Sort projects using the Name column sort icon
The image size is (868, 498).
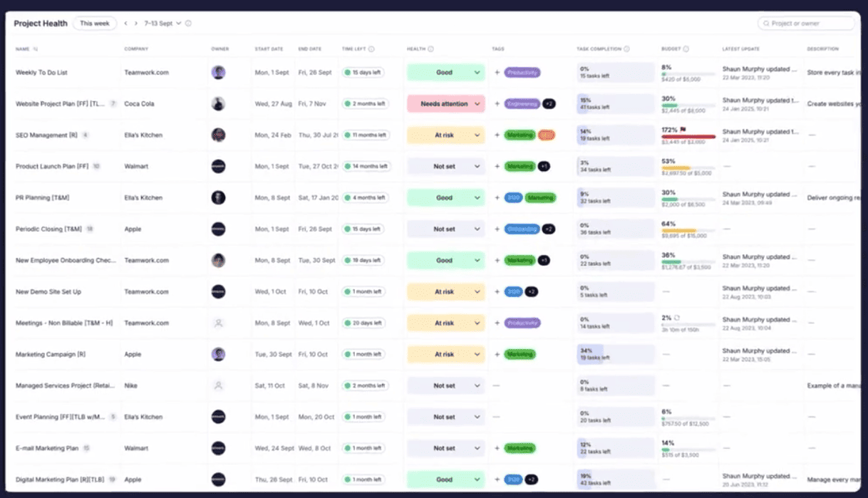[x=36, y=49]
